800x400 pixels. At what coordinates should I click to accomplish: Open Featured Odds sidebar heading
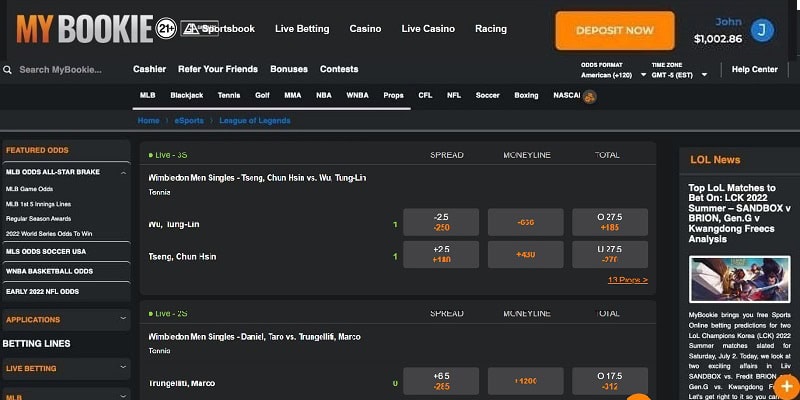(37, 151)
